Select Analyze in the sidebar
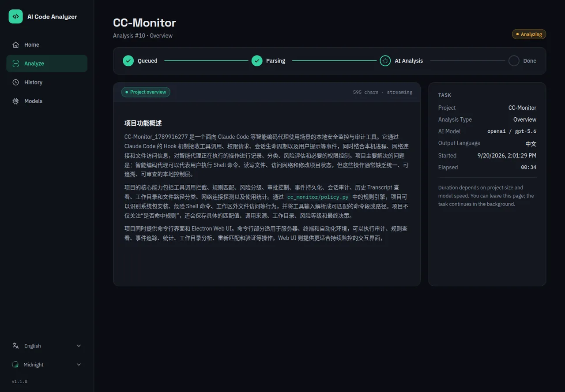Image resolution: width=565 pixels, height=392 pixels. pos(47,63)
